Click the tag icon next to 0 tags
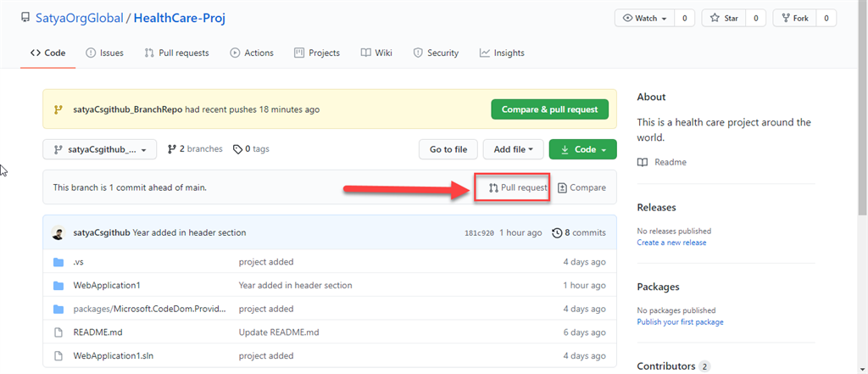The image size is (868, 374). tap(237, 149)
